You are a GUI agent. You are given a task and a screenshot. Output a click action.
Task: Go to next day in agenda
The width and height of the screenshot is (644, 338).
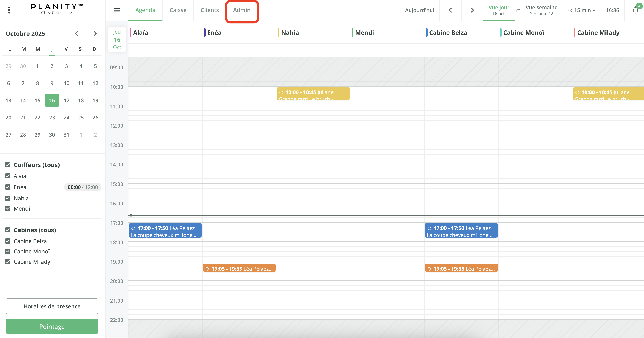(472, 10)
